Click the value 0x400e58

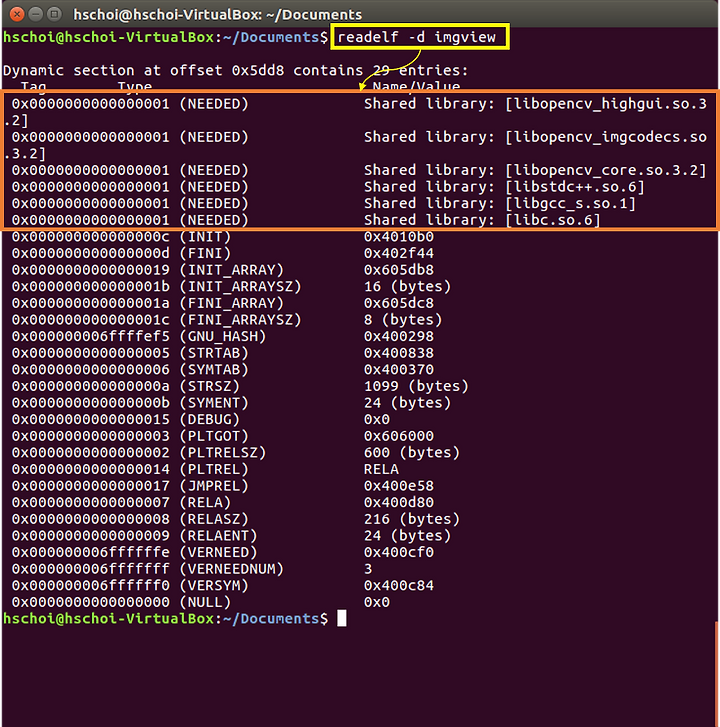pos(399,486)
